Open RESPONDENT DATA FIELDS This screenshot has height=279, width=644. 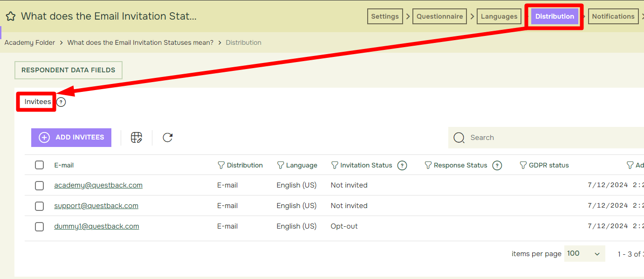click(x=68, y=70)
